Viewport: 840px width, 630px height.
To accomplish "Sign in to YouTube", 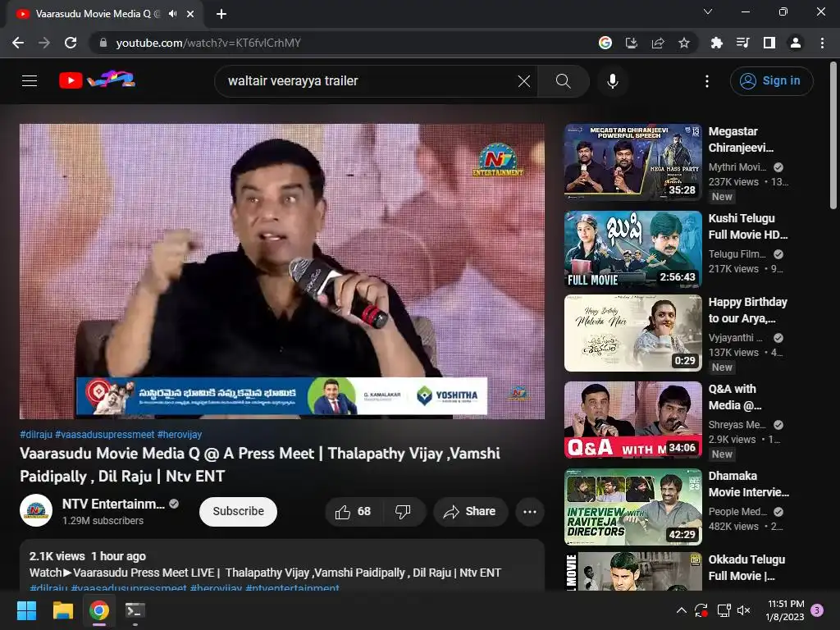I will pyautogui.click(x=771, y=81).
